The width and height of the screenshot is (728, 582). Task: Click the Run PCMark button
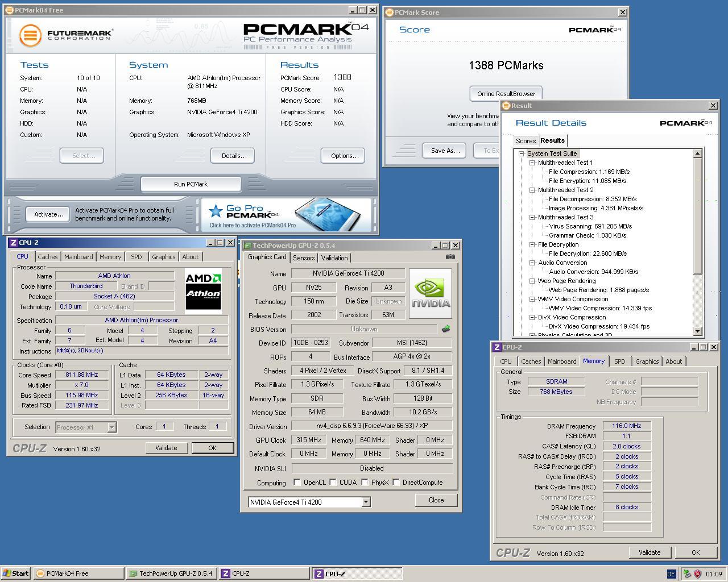point(191,184)
